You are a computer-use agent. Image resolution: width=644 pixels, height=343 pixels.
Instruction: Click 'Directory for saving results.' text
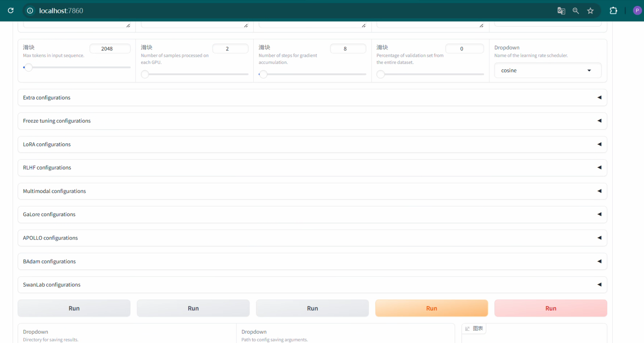51,340
